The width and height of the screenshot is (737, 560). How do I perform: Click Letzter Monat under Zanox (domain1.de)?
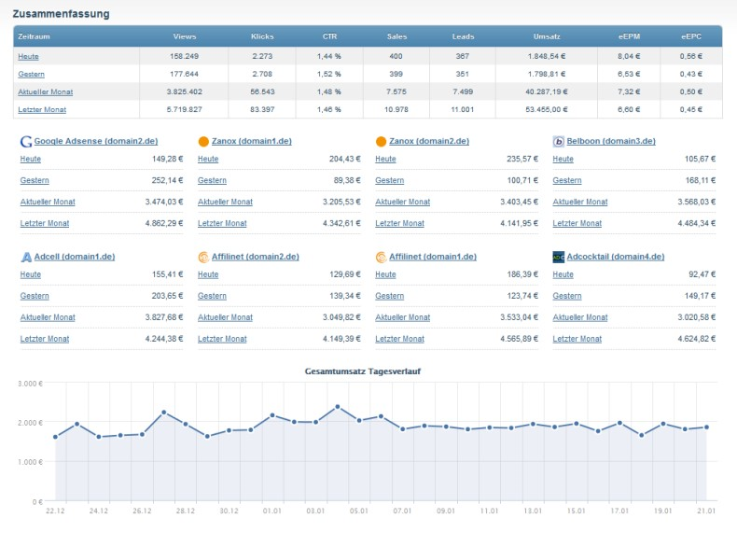[x=222, y=223]
